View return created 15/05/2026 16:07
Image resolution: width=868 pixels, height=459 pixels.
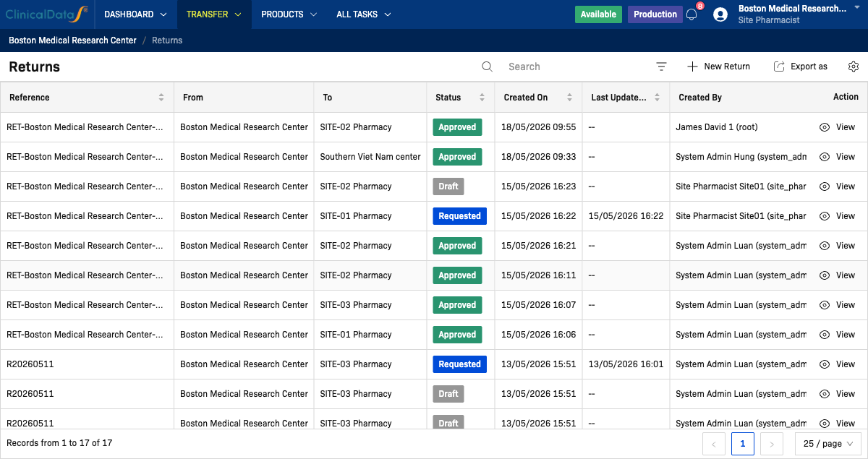[x=837, y=305]
